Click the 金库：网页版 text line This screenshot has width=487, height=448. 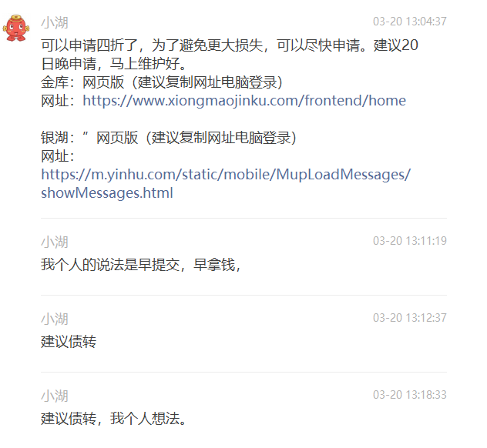tap(162, 82)
